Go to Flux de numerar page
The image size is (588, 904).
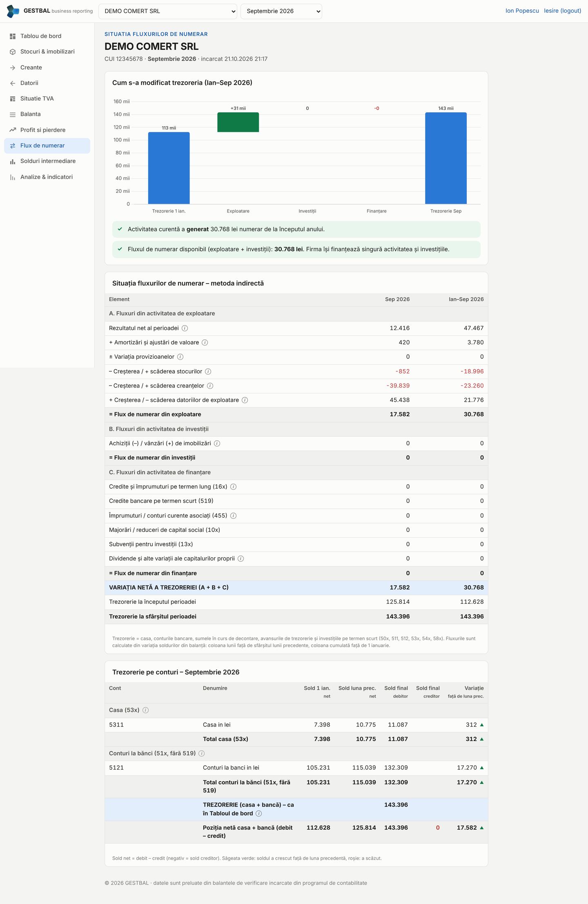point(47,146)
